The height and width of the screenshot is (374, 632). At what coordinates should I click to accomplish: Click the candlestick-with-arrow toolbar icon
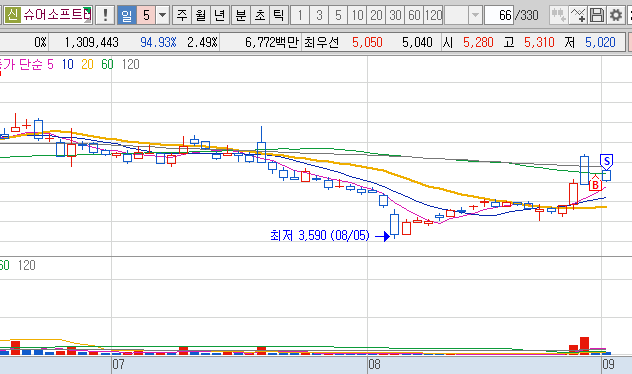[559, 15]
